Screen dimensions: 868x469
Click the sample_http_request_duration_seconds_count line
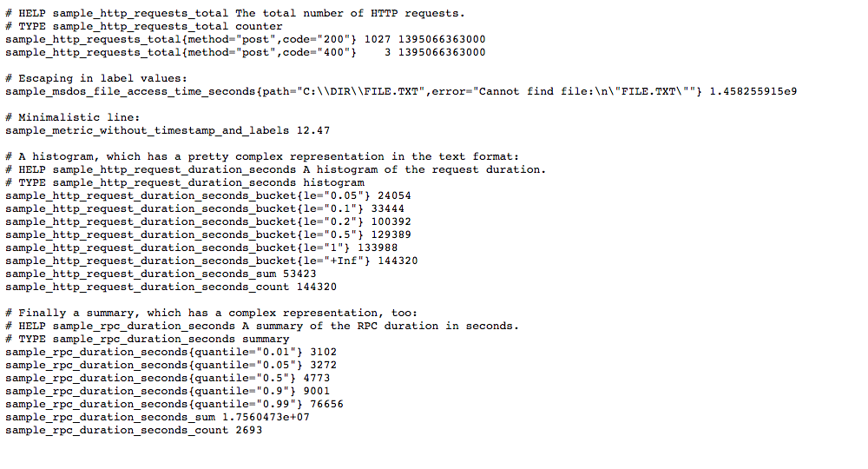point(171,287)
